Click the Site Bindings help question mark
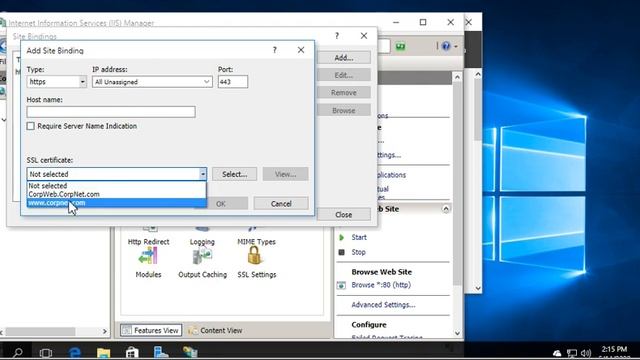The height and width of the screenshot is (360, 640). pyautogui.click(x=337, y=36)
